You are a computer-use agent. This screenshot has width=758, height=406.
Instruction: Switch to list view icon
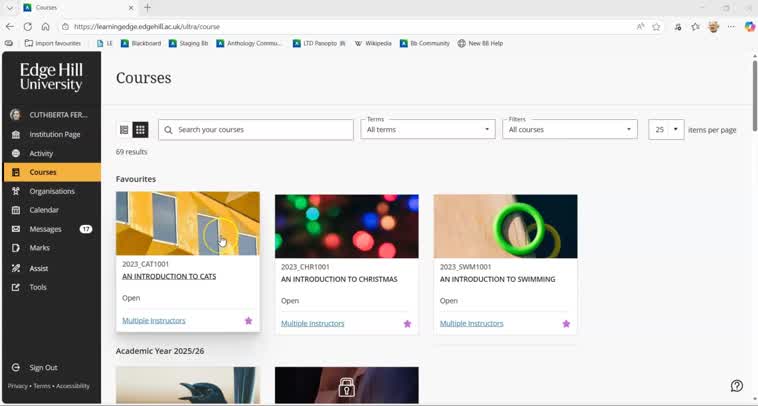point(124,130)
